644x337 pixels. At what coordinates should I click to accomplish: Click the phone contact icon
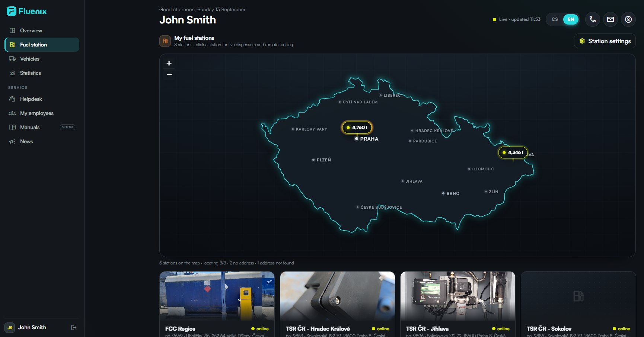click(593, 19)
